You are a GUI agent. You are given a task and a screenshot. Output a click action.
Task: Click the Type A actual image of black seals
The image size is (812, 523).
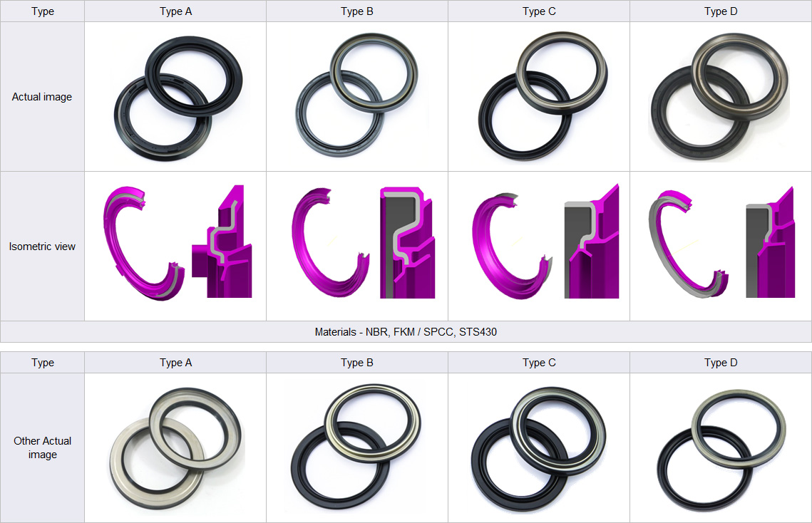[178, 96]
